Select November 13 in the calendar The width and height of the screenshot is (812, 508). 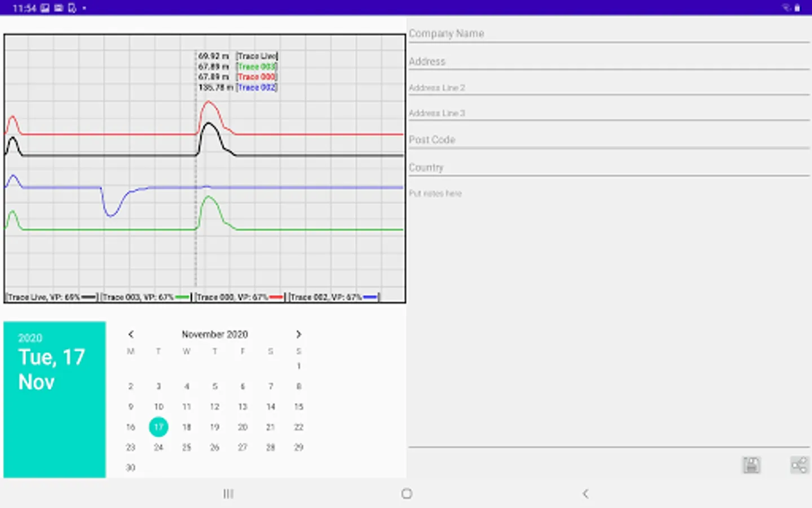pyautogui.click(x=242, y=406)
